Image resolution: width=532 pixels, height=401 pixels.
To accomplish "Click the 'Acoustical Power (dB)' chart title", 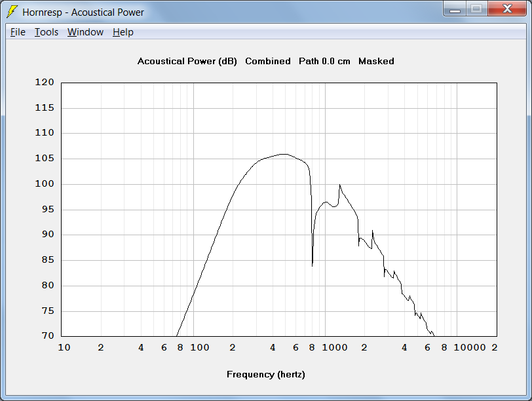I will 187,62.
